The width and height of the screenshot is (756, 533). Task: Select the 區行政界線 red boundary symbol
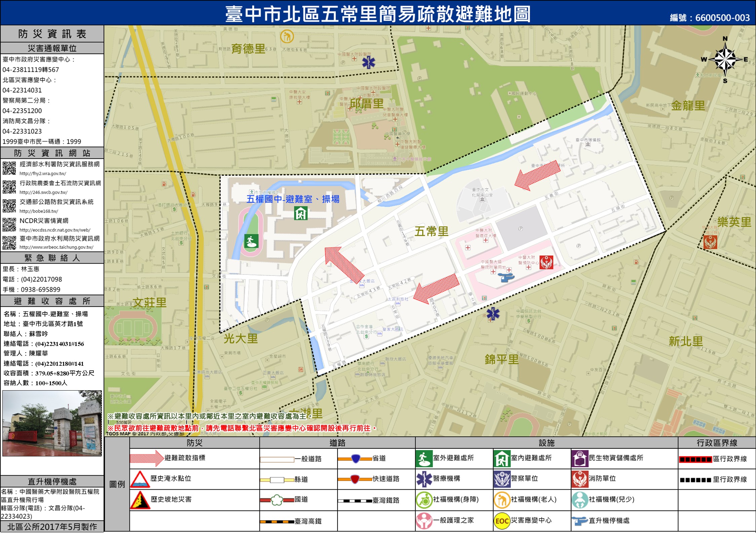click(x=695, y=459)
